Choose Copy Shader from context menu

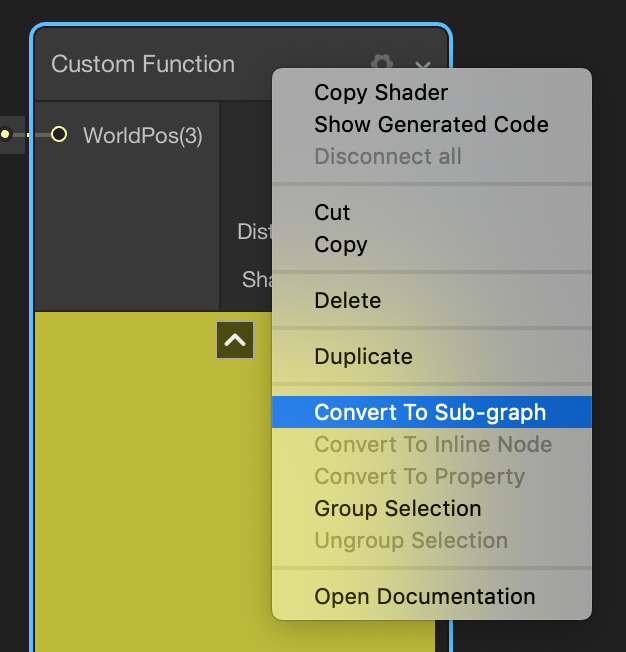click(x=431, y=92)
